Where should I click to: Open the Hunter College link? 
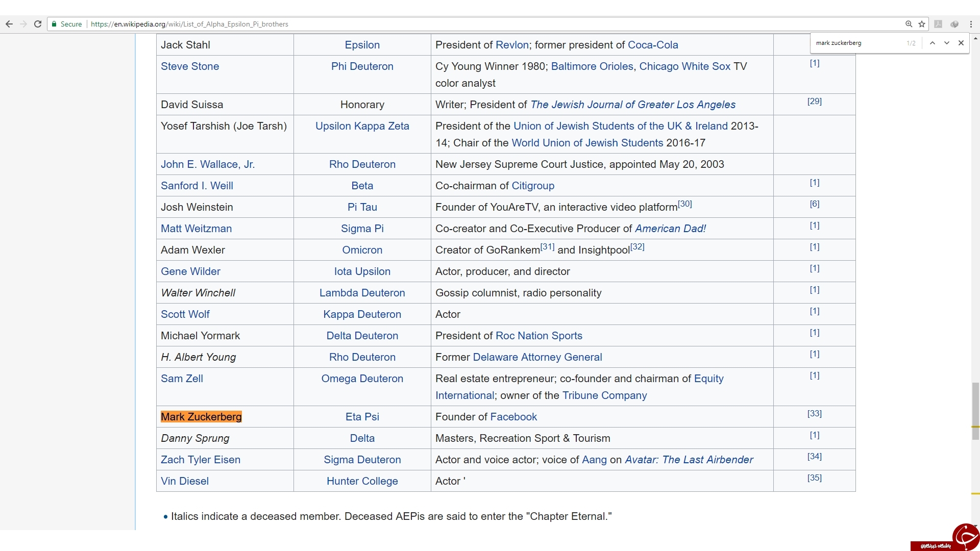[362, 481]
